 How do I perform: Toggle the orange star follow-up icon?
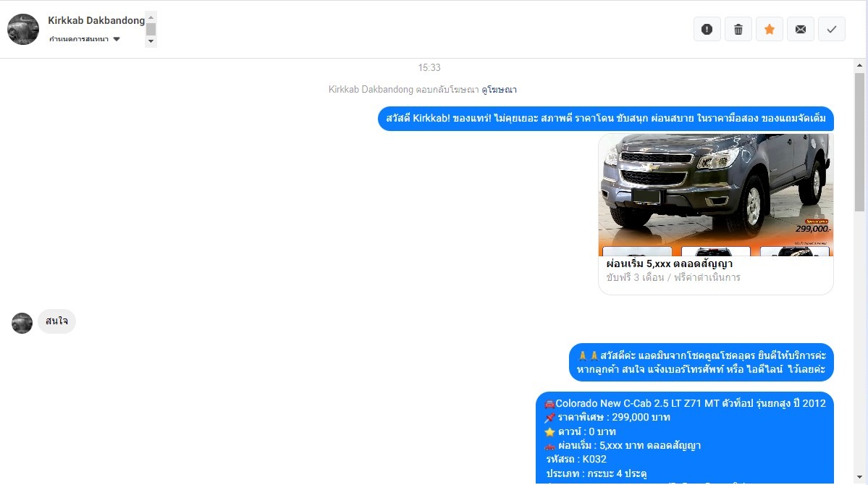point(770,30)
